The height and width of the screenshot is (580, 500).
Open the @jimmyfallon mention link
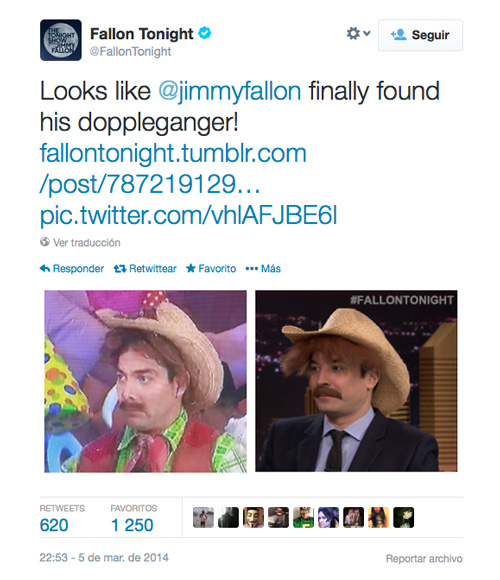pyautogui.click(x=230, y=91)
